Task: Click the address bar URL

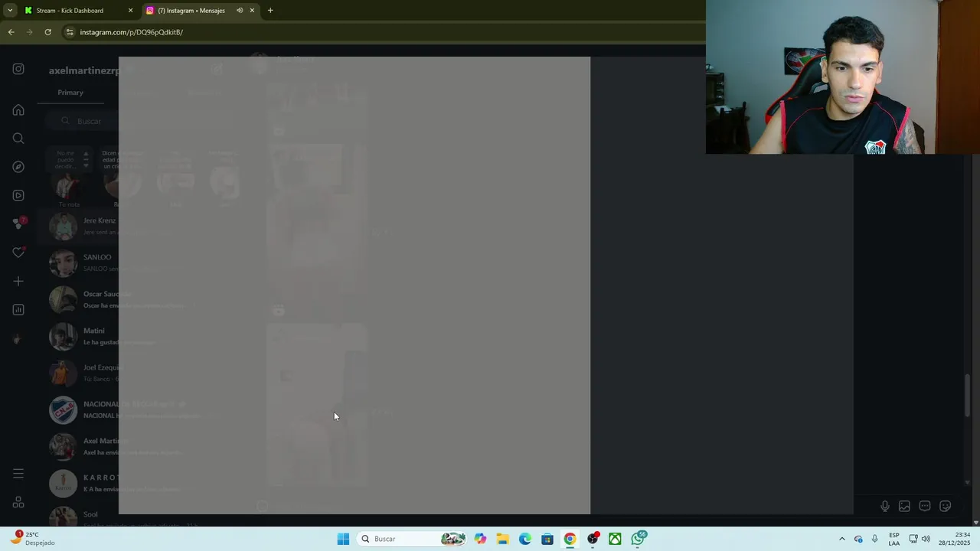Action: (x=132, y=32)
